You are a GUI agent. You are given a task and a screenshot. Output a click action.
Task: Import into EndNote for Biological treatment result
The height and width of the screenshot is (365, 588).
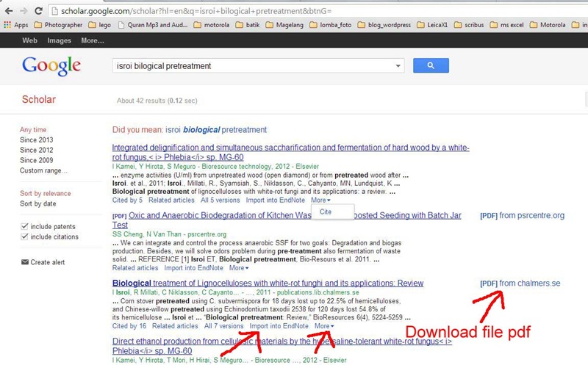[279, 326]
